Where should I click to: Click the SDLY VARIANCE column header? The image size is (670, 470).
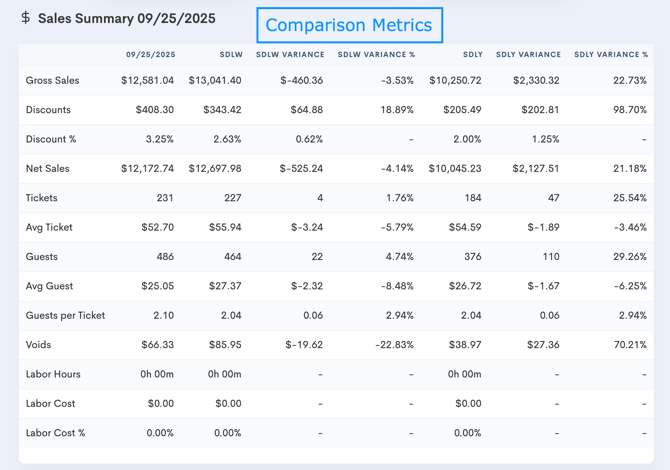coord(527,55)
